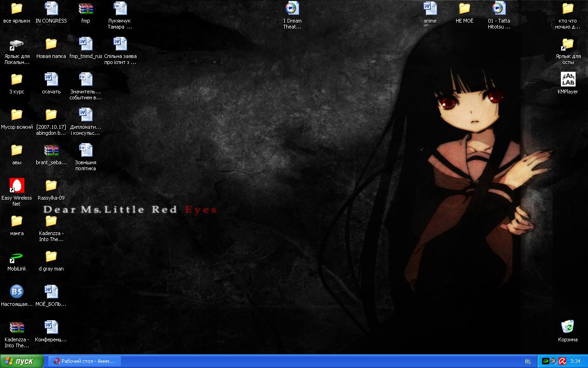The width and height of the screenshot is (588, 368).
Task: Click the 3:34 taskbar clock
Action: [575, 362]
